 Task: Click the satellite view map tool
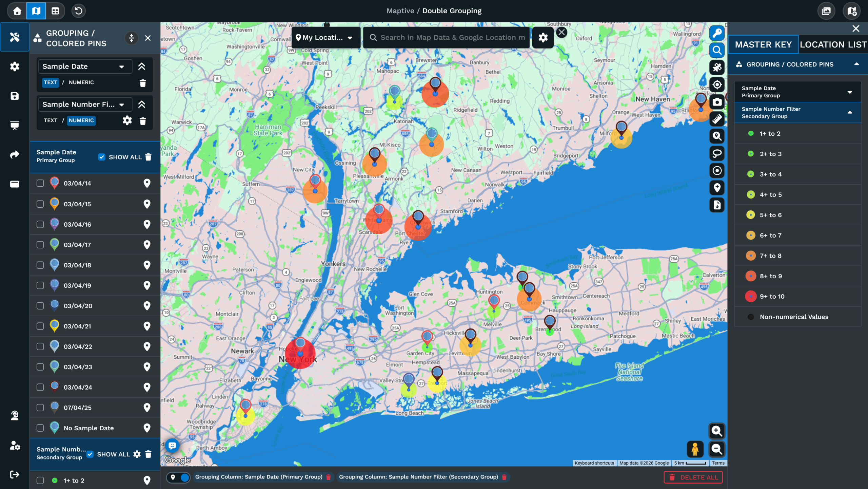[717, 68]
